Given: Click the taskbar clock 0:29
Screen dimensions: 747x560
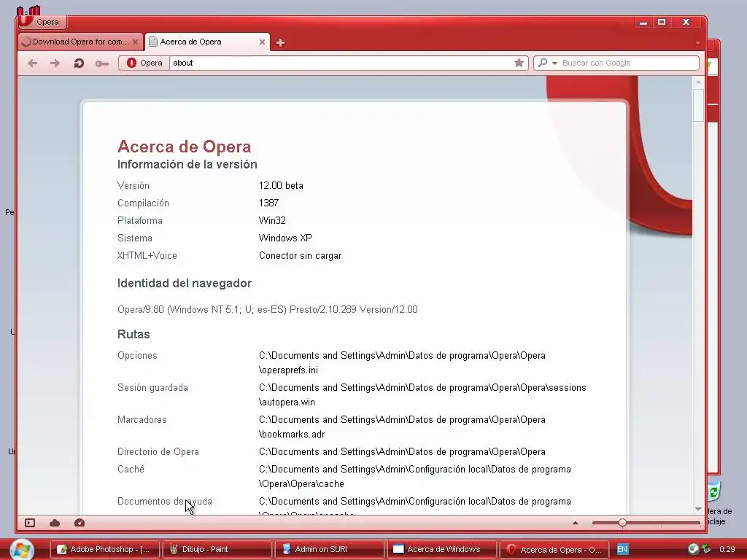Looking at the screenshot, I should pos(727,550).
